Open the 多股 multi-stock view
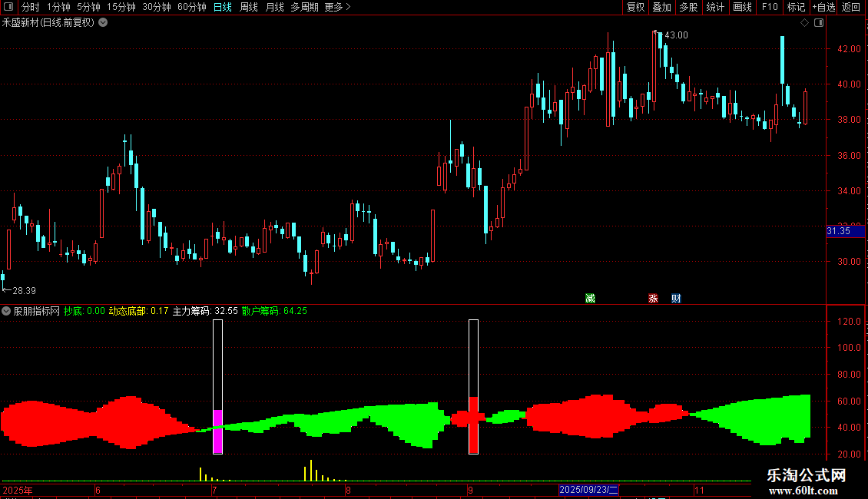This screenshot has height=499, width=868. pyautogui.click(x=689, y=7)
